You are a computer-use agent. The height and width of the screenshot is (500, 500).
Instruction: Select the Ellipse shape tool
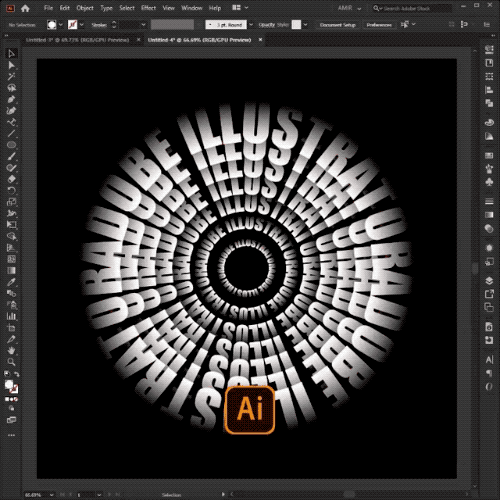11,145
